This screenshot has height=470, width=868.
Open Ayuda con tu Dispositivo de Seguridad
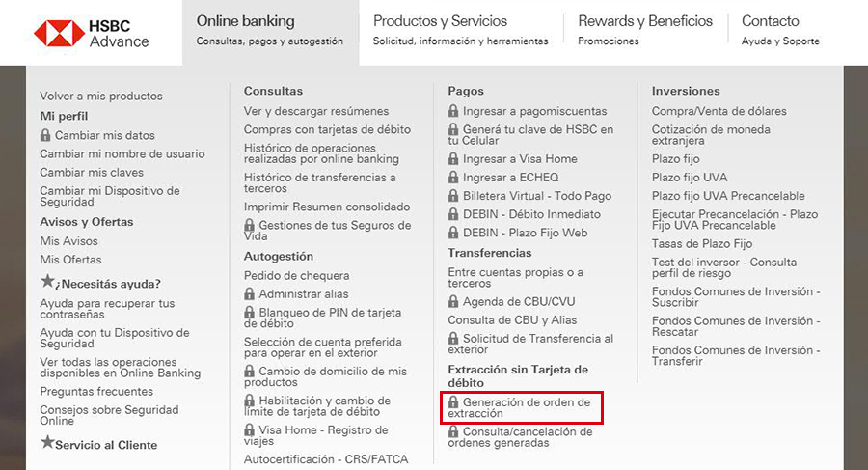click(x=115, y=338)
